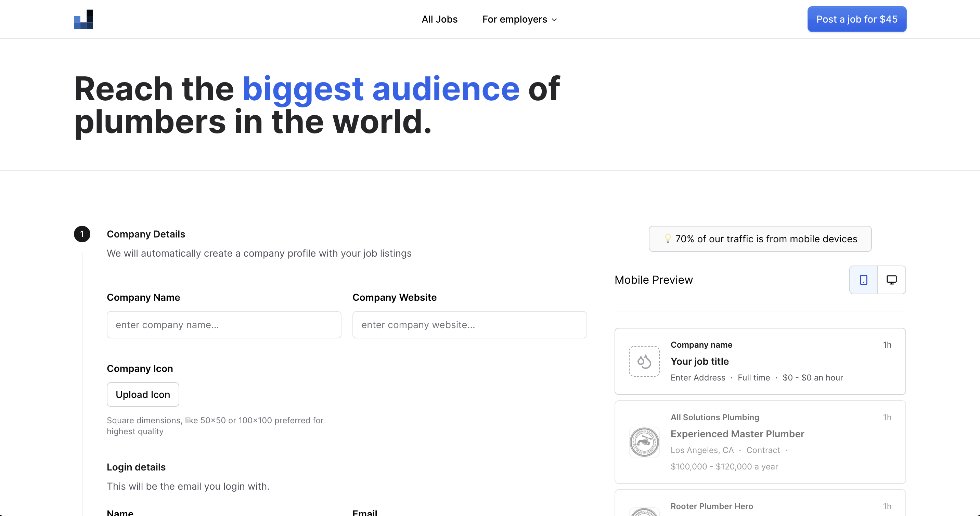The image size is (980, 516).
Task: Click the Enter Address text in preview
Action: coord(698,377)
